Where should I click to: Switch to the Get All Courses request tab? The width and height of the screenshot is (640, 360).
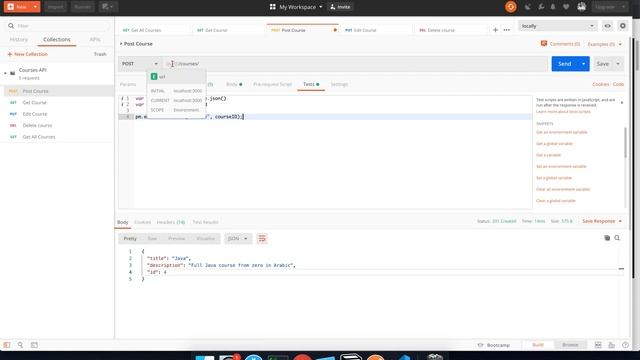pos(154,30)
